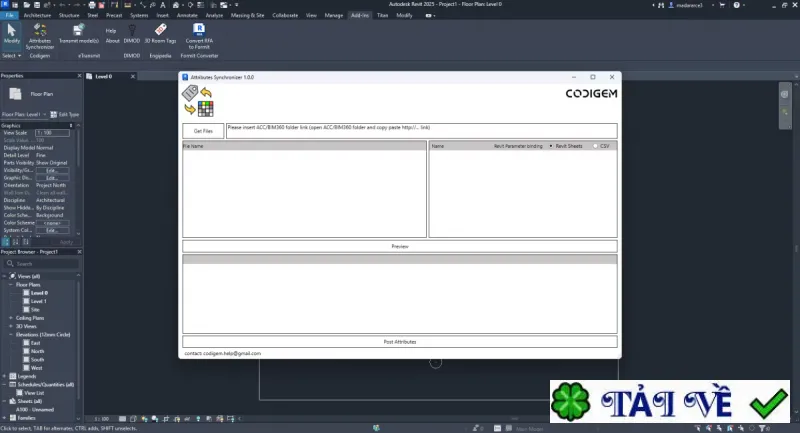Screen dimensions: 800x433
Task: Select North elevation in Project Browser
Action: click(37, 351)
